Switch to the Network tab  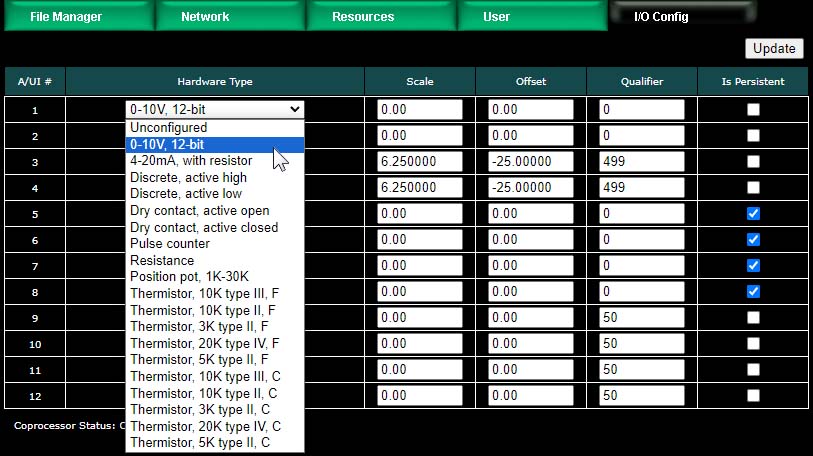tap(205, 17)
